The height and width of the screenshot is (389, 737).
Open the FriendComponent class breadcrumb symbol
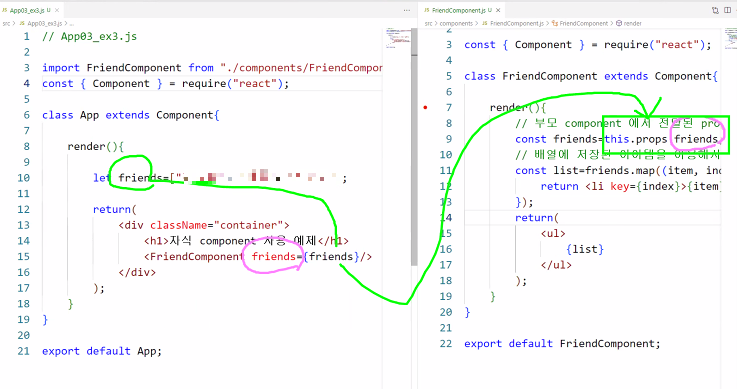click(583, 23)
